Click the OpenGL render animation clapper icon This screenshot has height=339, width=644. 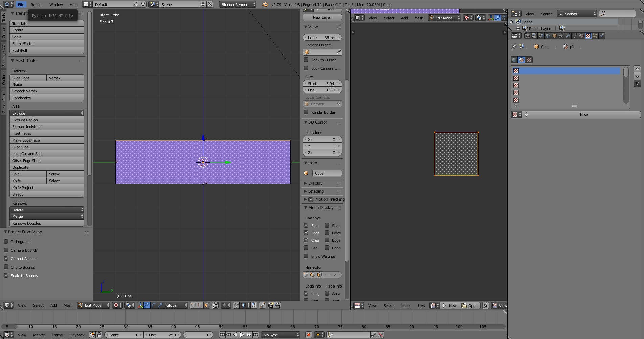pyautogui.click(x=277, y=305)
